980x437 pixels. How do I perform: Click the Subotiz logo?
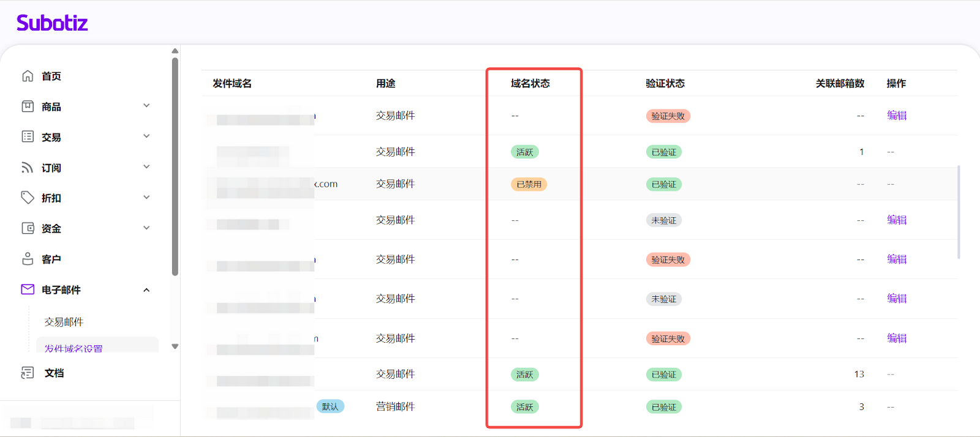pos(52,23)
